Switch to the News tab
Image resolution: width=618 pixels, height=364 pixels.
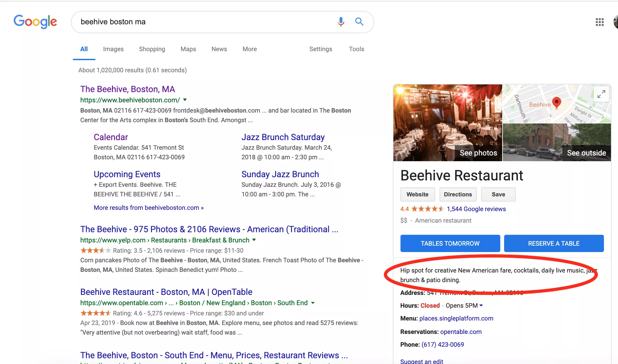point(219,49)
